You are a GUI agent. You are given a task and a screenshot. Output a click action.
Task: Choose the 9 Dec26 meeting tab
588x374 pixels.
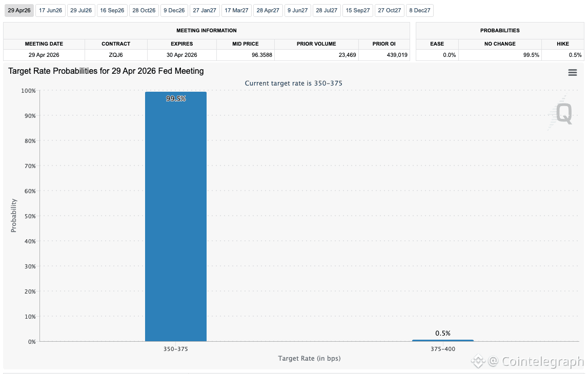pyautogui.click(x=174, y=10)
